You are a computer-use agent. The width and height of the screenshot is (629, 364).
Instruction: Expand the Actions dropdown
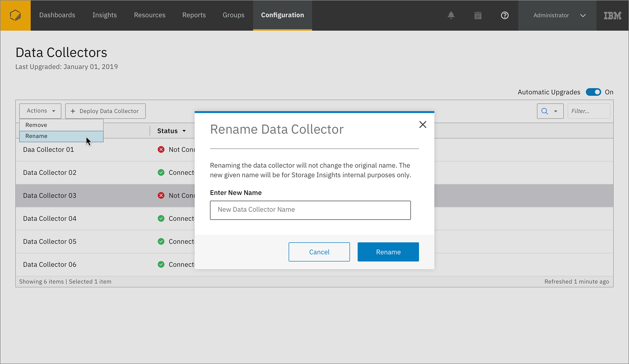(40, 111)
